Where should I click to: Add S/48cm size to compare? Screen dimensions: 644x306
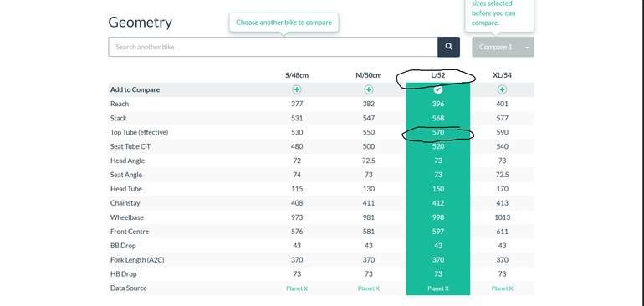pos(297,89)
